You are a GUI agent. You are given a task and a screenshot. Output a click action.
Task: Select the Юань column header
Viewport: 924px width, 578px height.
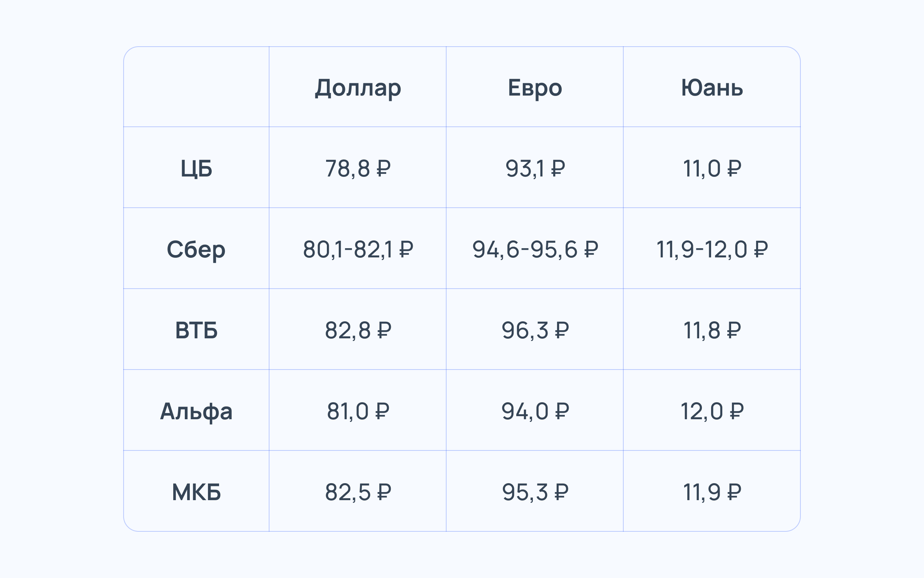click(x=712, y=88)
